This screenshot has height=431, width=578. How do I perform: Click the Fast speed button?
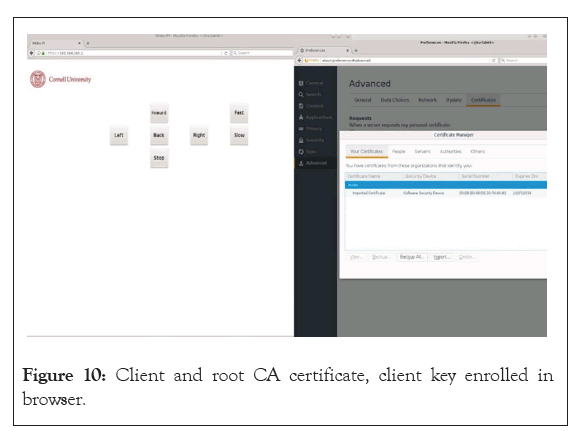pyautogui.click(x=239, y=113)
